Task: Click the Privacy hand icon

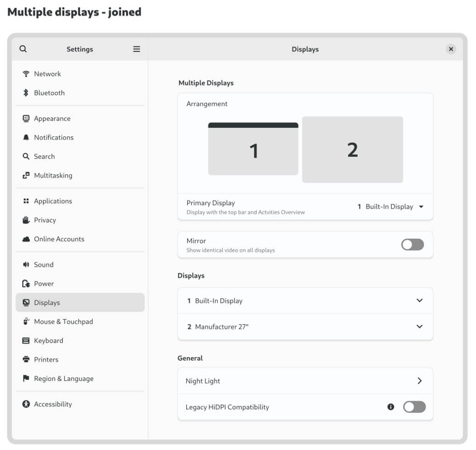Action: (x=26, y=220)
